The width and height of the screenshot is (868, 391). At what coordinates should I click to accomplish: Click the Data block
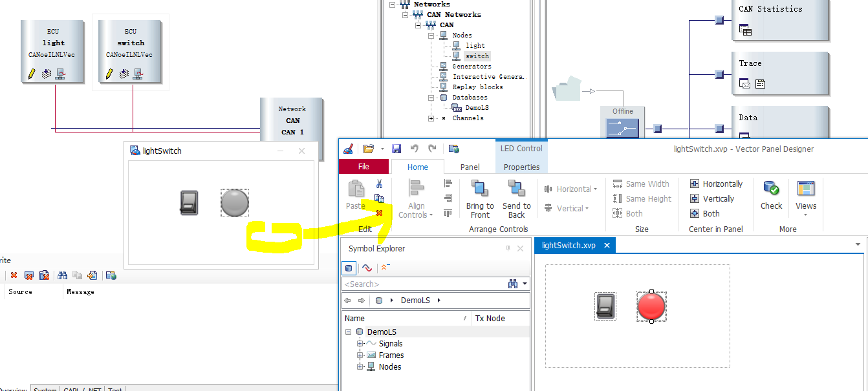click(780, 123)
